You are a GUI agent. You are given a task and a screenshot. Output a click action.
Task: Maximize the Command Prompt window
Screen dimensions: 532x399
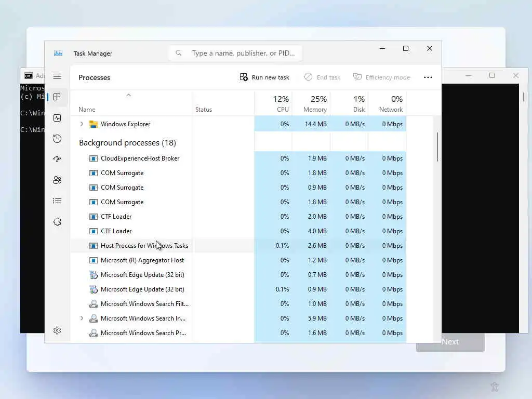coord(492,75)
